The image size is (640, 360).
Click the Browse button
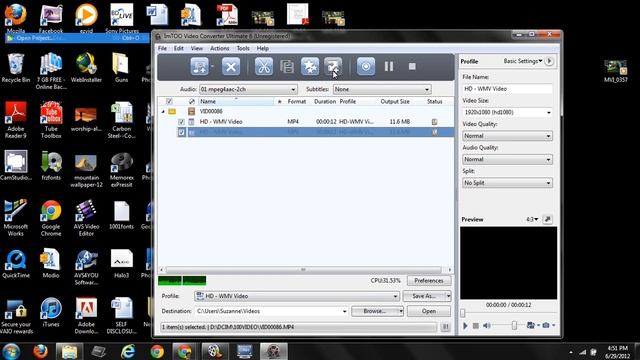pyautogui.click(x=375, y=311)
